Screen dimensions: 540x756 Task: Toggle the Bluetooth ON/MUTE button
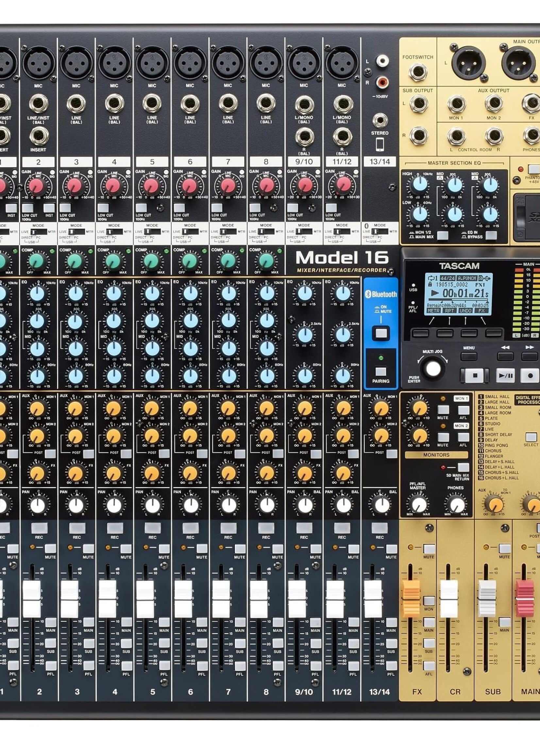pos(381,333)
